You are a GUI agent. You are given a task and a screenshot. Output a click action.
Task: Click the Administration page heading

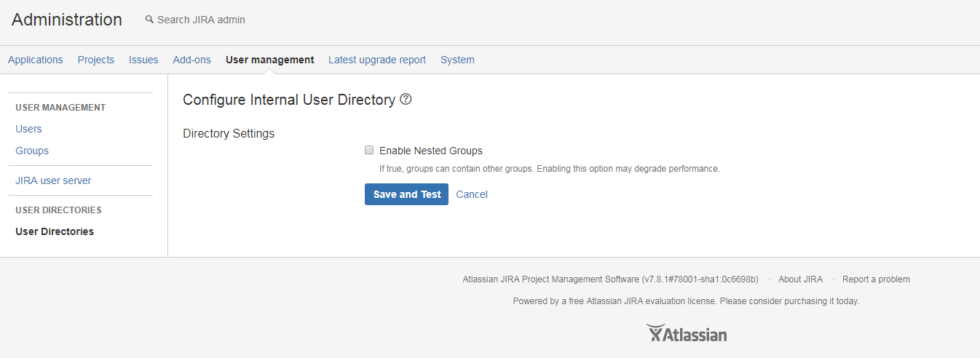coord(67,20)
